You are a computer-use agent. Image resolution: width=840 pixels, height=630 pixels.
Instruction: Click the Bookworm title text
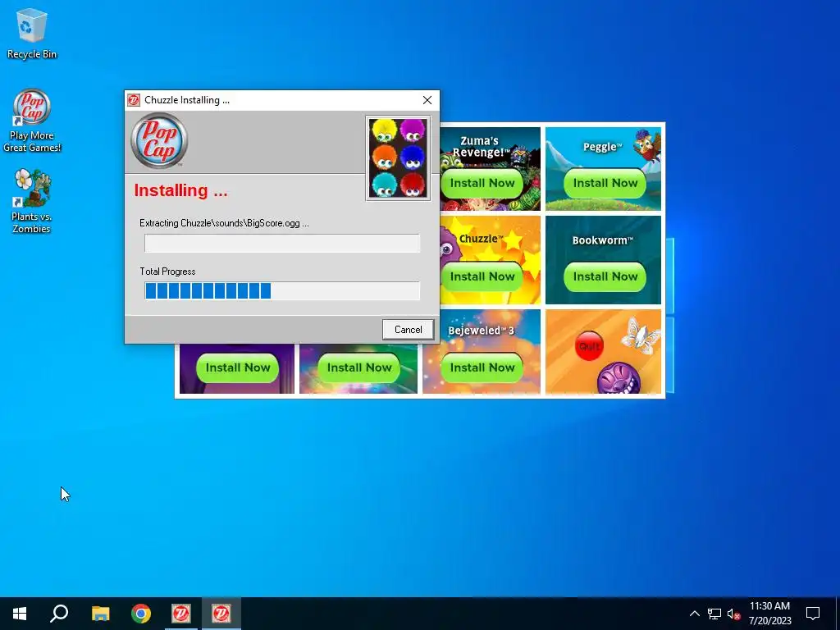[x=603, y=240]
